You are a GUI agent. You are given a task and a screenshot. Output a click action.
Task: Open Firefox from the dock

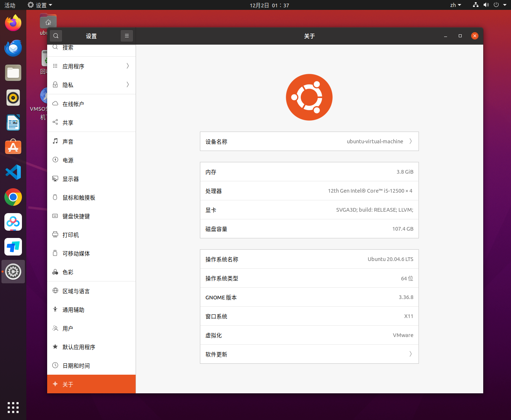pyautogui.click(x=13, y=23)
